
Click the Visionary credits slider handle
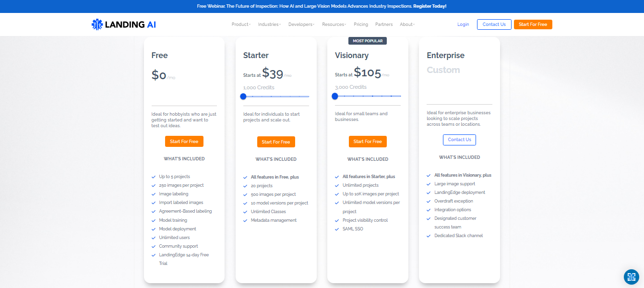click(x=335, y=96)
